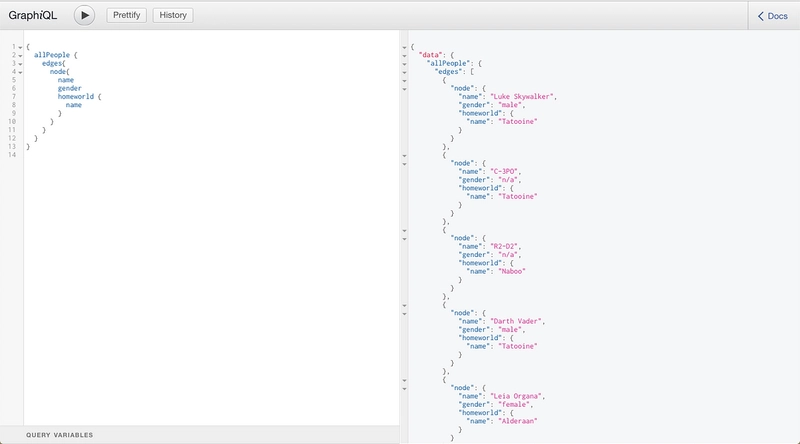This screenshot has width=800, height=444.
Task: Click the nested name field on line 8
Action: point(73,105)
